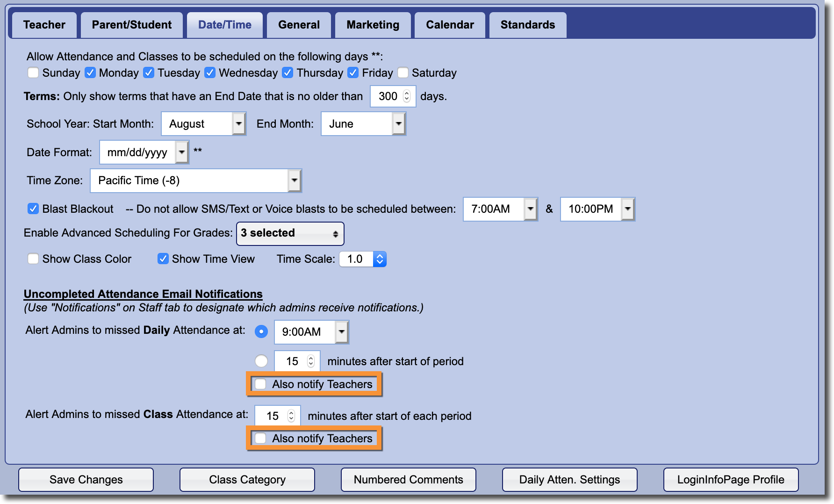Uncheck the Friday checkbox

tap(353, 73)
